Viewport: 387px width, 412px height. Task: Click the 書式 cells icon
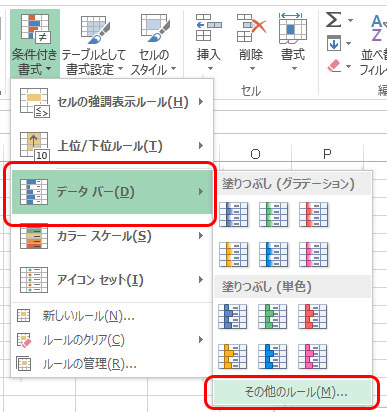click(x=293, y=28)
